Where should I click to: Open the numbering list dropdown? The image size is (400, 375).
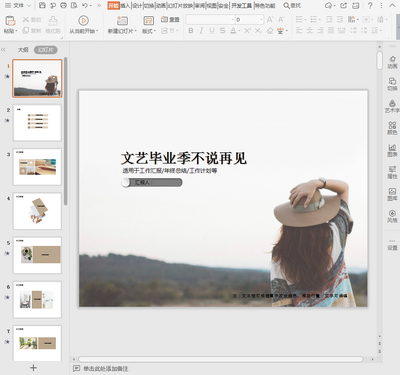click(x=320, y=20)
